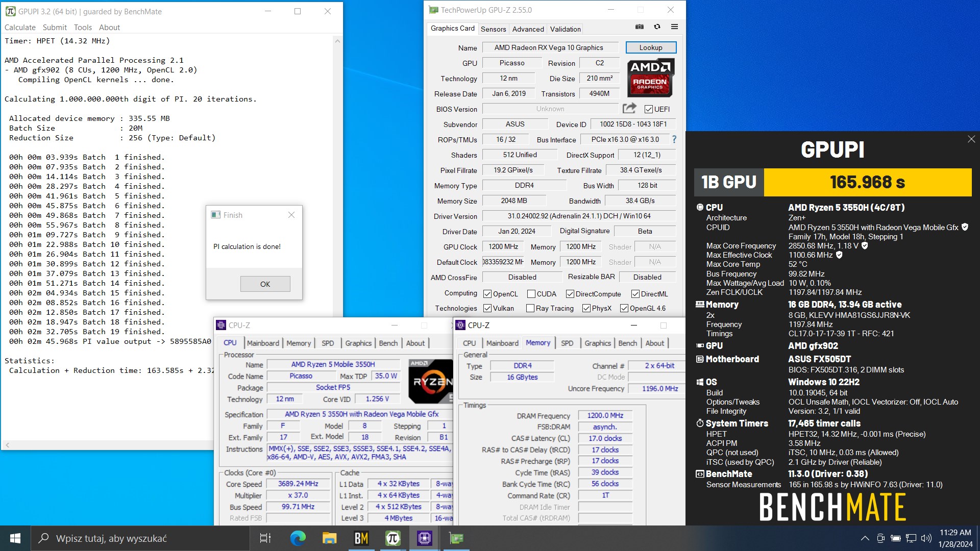
Task: Open the GPU-Z hamburger menu icon
Action: [x=674, y=27]
